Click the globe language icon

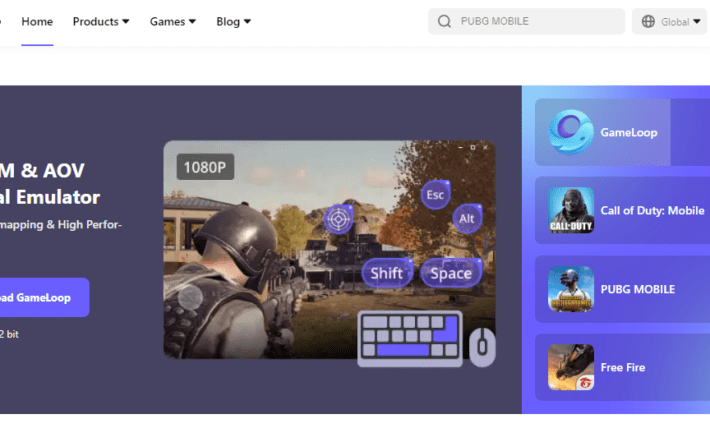click(x=648, y=21)
